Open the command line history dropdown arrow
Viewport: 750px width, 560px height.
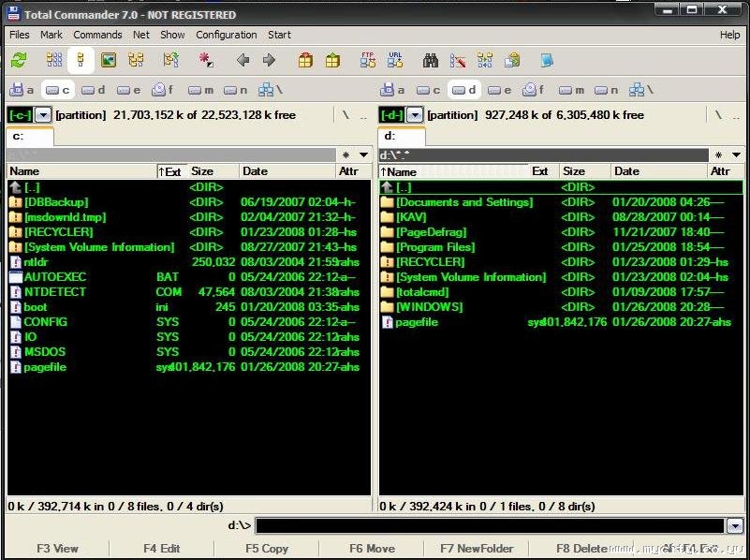735,526
